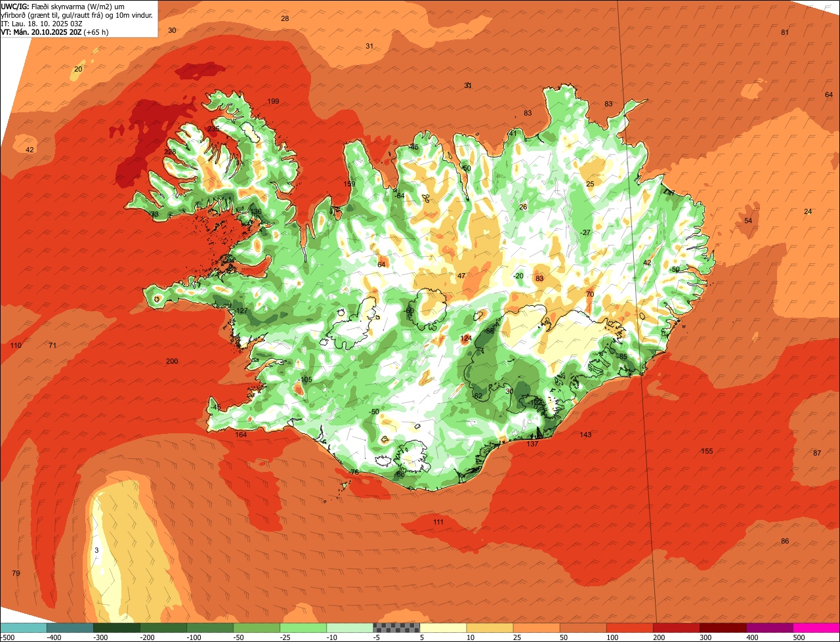This screenshot has width=840, height=642.
Task: Pick the -25 to -10 light green swatch
Action: pyautogui.click(x=303, y=628)
